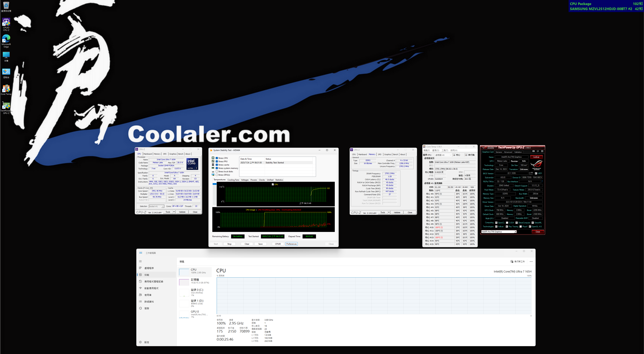644x354 pixels.
Task: Open the TechPowerUp GPU-Z desktop shortcut
Action: point(6,108)
